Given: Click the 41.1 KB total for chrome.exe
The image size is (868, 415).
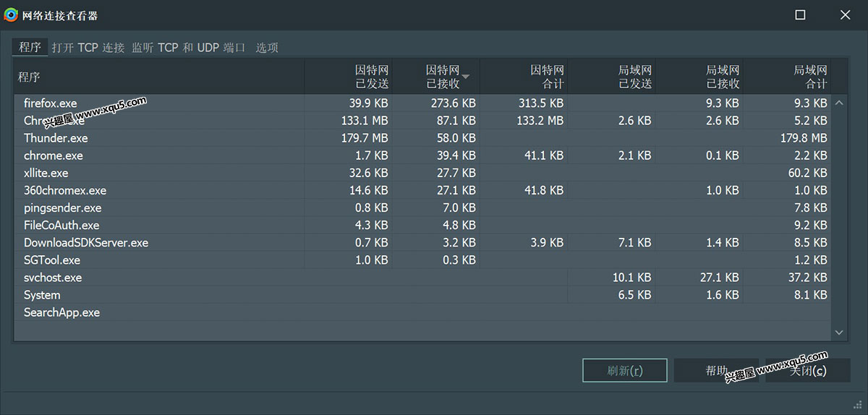Looking at the screenshot, I should pos(544,155).
